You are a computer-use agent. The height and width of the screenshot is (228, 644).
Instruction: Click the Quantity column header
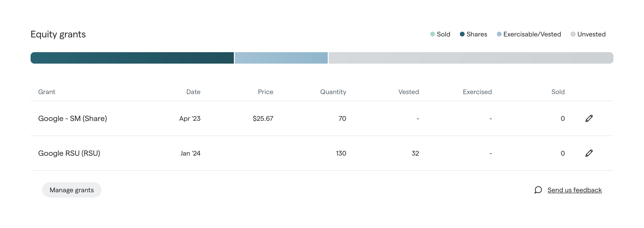coord(333,92)
